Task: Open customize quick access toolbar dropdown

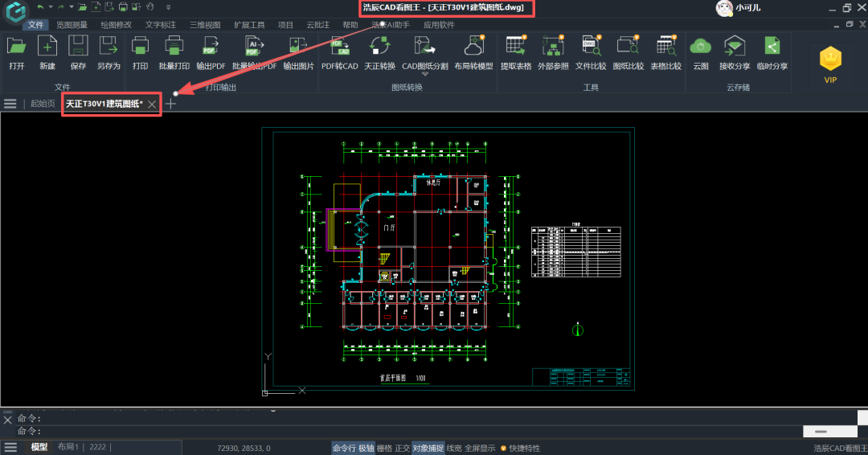Action: click(x=168, y=7)
